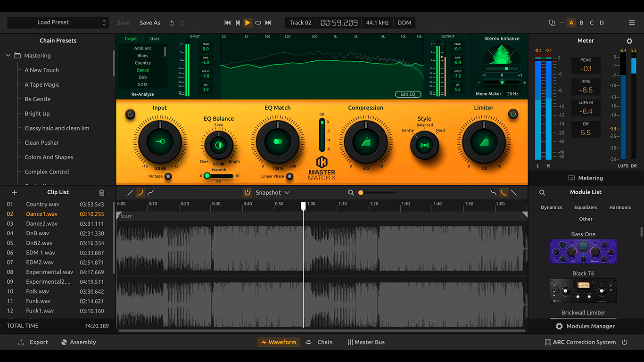Open the Modules Manager
This screenshot has width=644, height=362.
pyautogui.click(x=585, y=326)
